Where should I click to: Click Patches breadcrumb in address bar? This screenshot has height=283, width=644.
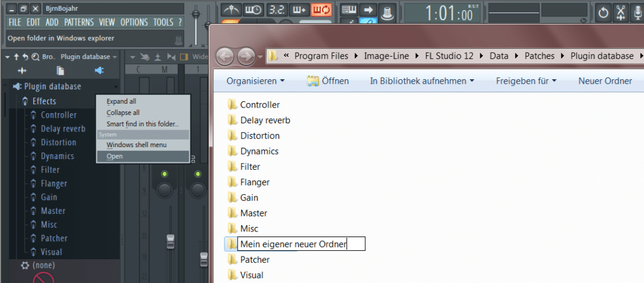[539, 56]
